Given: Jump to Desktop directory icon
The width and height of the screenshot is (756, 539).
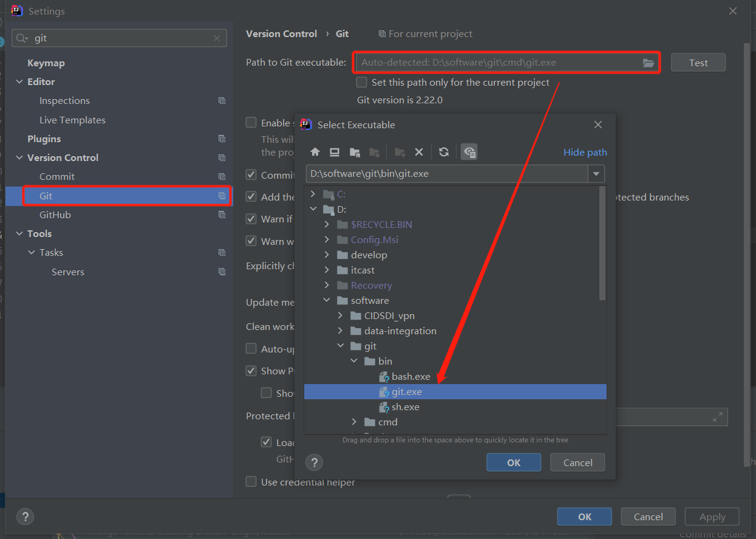Looking at the screenshot, I should pyautogui.click(x=335, y=152).
